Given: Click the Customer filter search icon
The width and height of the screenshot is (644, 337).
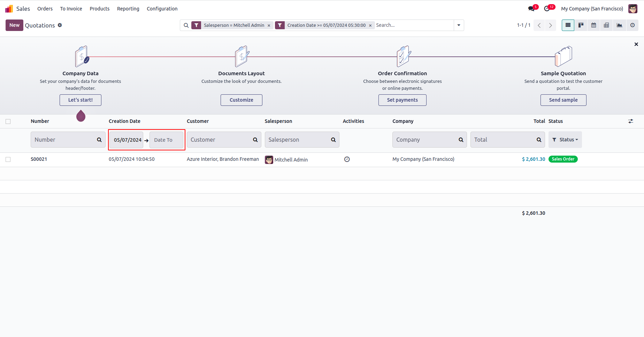Looking at the screenshot, I should click(255, 140).
